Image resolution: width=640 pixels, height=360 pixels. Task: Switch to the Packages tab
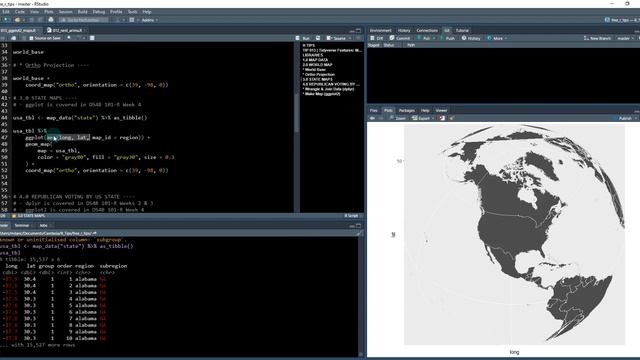pos(407,110)
